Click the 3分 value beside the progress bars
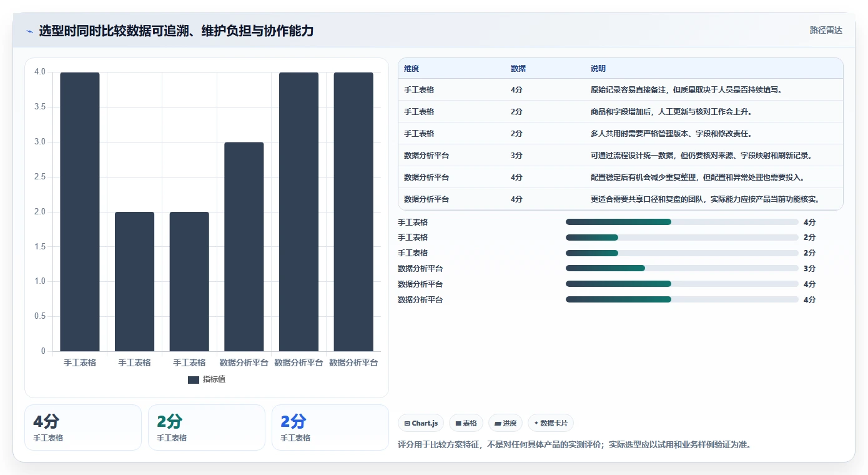 point(809,269)
